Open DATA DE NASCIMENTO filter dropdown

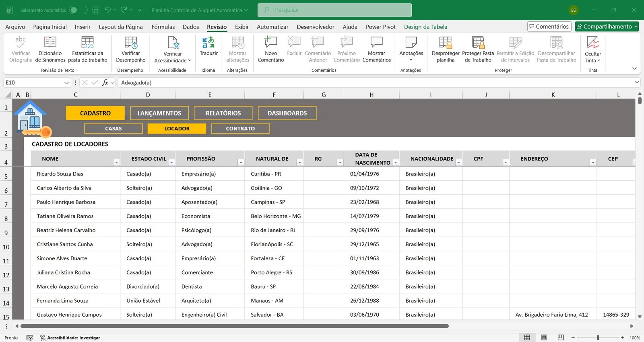tap(395, 163)
